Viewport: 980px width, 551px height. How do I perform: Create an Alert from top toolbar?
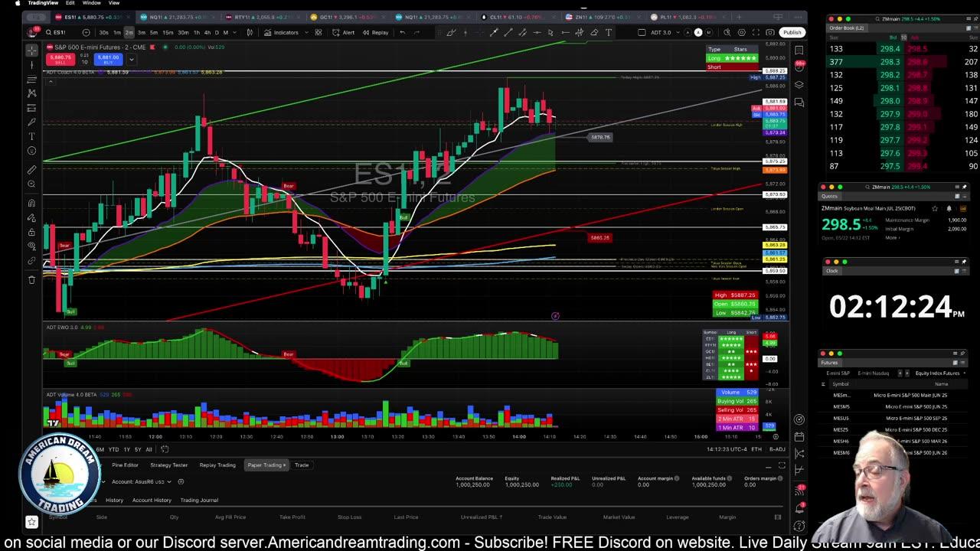click(x=344, y=32)
